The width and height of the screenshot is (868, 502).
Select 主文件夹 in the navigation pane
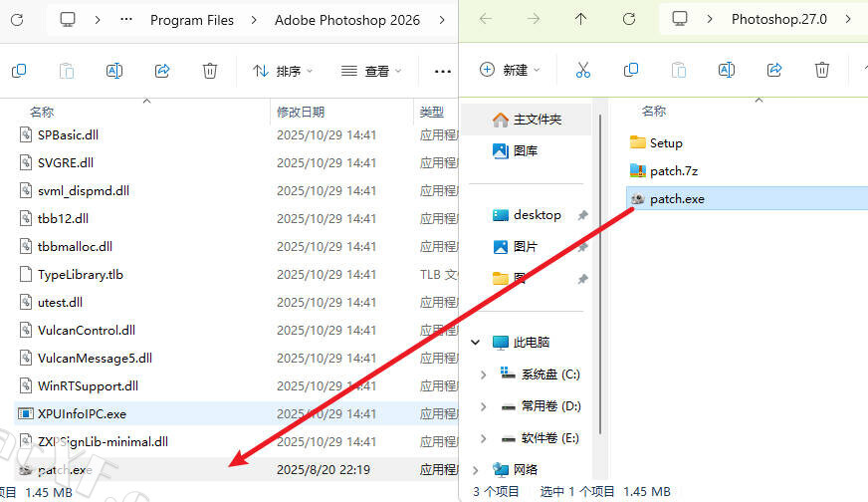tap(537, 120)
